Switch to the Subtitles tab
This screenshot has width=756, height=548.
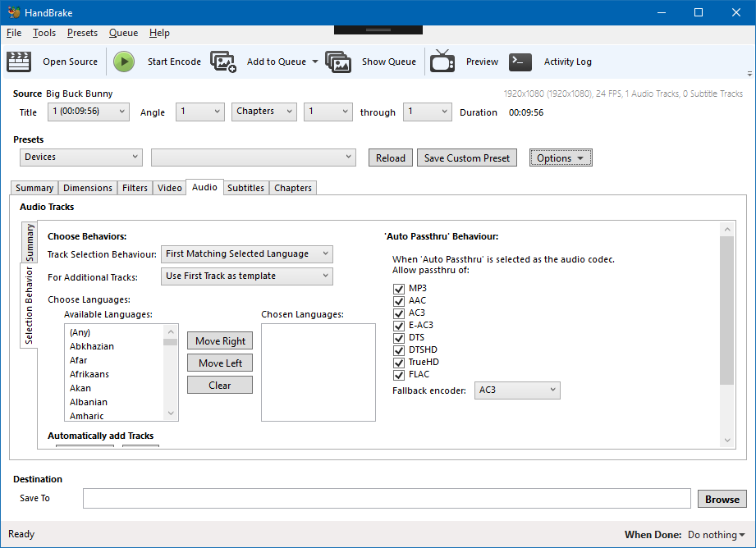(x=246, y=188)
